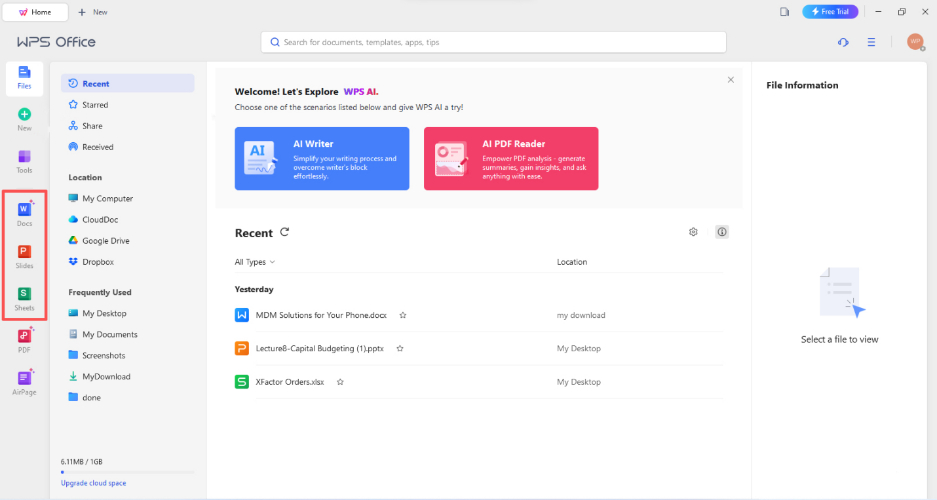Image resolution: width=937 pixels, height=500 pixels.
Task: Open the Tools sidebar icon
Action: (x=25, y=162)
